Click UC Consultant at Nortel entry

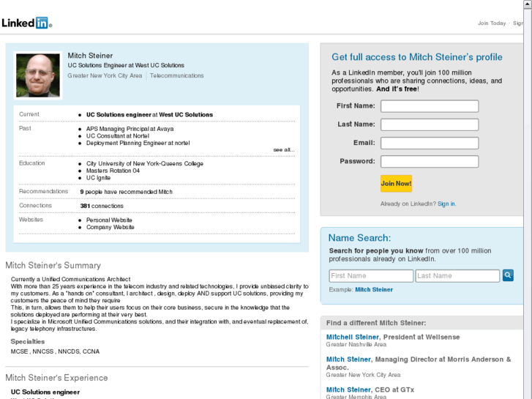117,136
